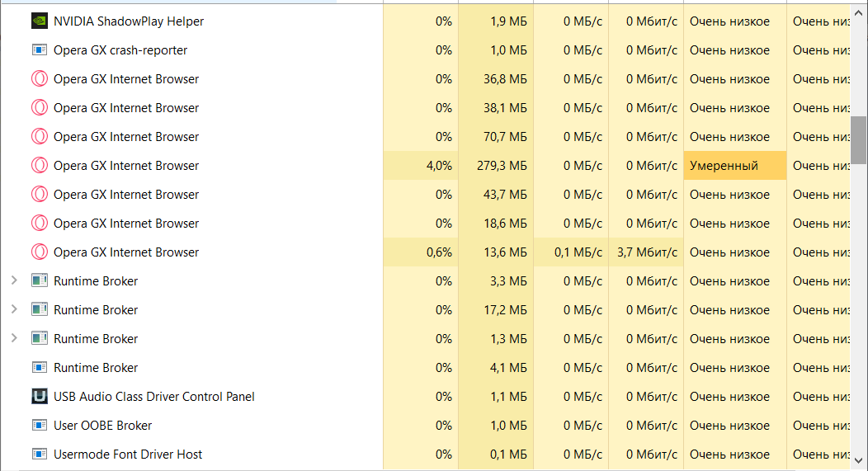Click Opera GX icon of 13,6 МБ process
The width and height of the screenshot is (868, 471).
pyautogui.click(x=39, y=252)
